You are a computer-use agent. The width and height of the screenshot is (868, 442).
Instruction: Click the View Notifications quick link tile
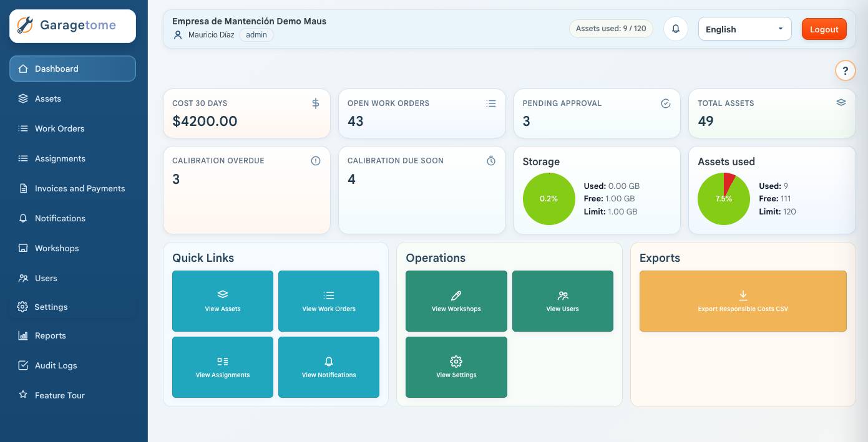tap(329, 367)
